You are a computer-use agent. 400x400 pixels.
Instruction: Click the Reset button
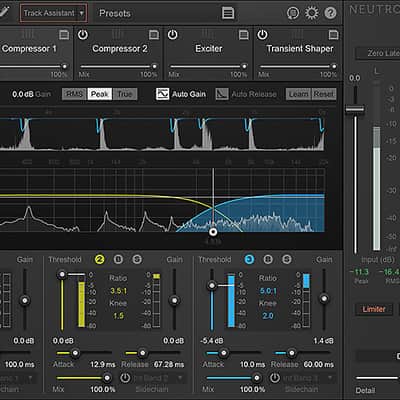[x=324, y=94]
